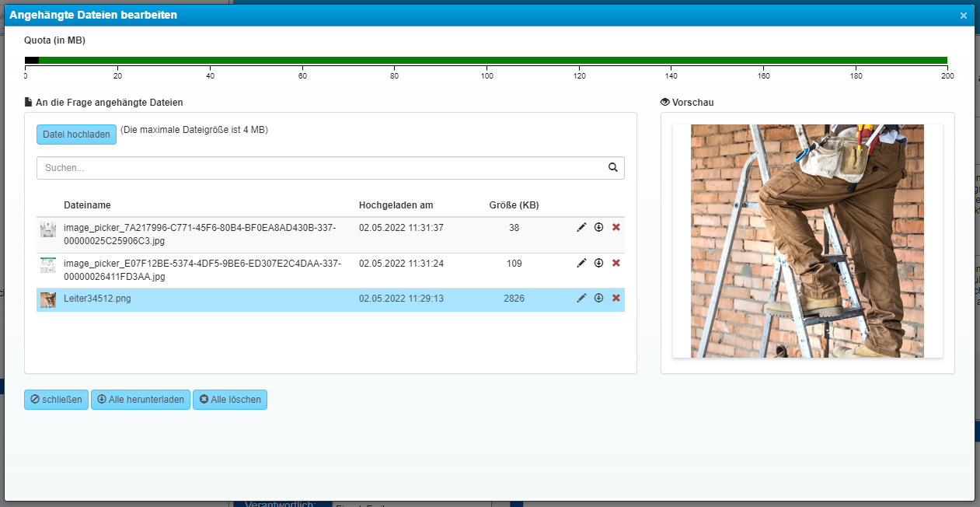Sort by Hochgeladen am column header

click(x=396, y=205)
